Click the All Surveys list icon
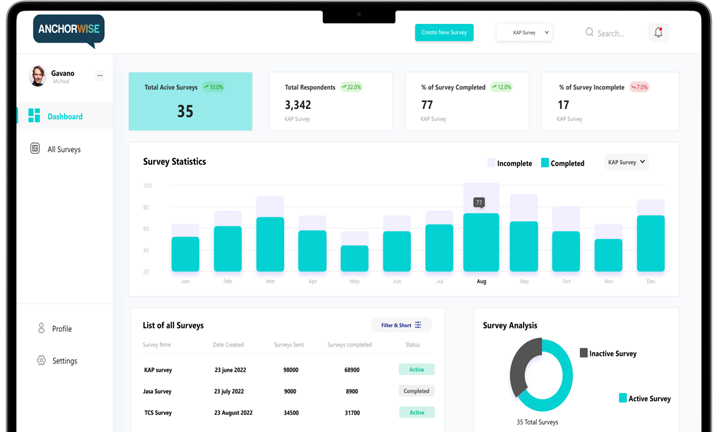The height and width of the screenshot is (432, 720). pyautogui.click(x=35, y=149)
